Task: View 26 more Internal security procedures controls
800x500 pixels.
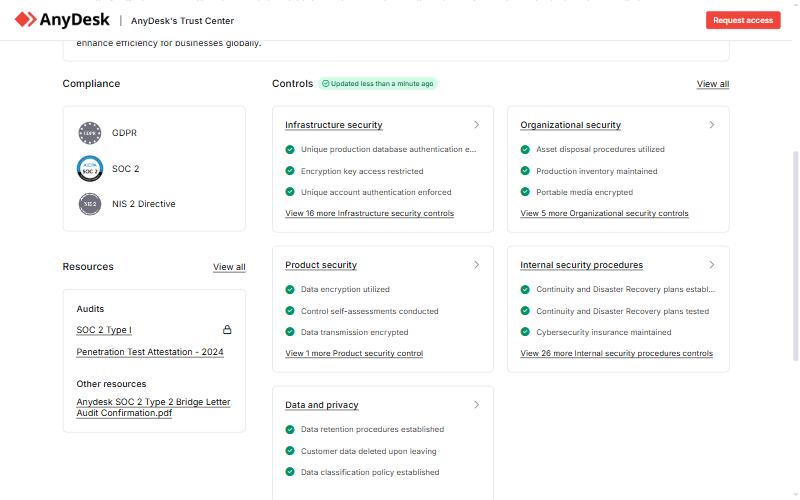Action: click(x=616, y=353)
